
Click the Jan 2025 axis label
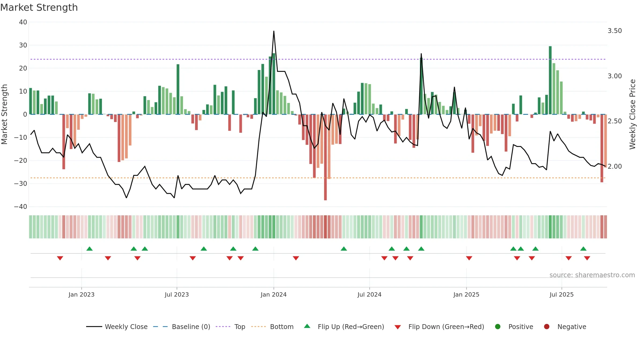(466, 295)
